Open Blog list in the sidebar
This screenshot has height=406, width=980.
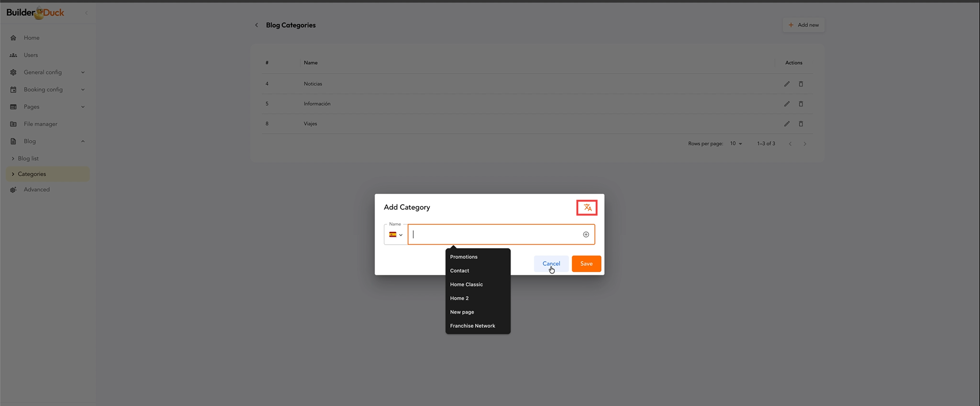28,159
